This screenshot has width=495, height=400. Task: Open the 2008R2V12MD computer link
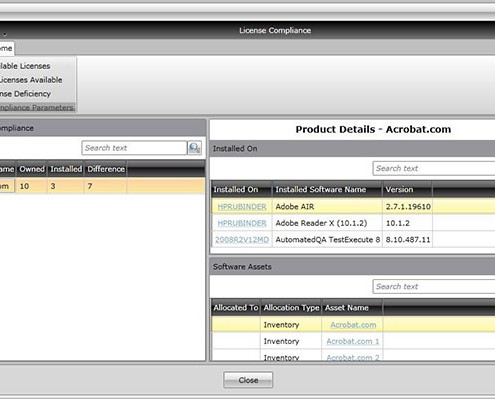(x=242, y=240)
